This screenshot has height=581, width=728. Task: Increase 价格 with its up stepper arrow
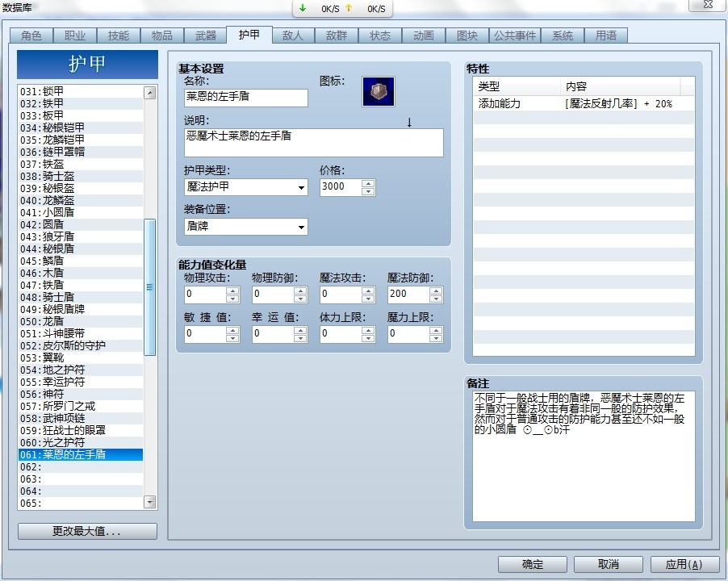click(x=367, y=183)
